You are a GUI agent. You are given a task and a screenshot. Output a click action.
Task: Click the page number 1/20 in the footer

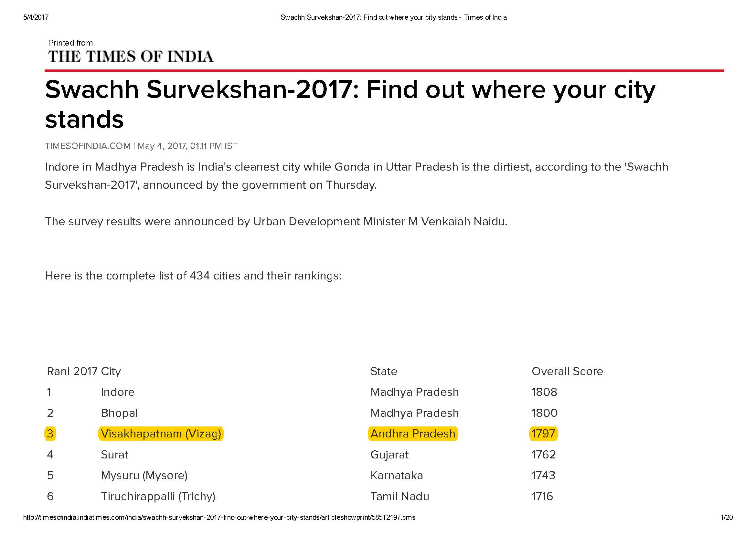pyautogui.click(x=726, y=517)
